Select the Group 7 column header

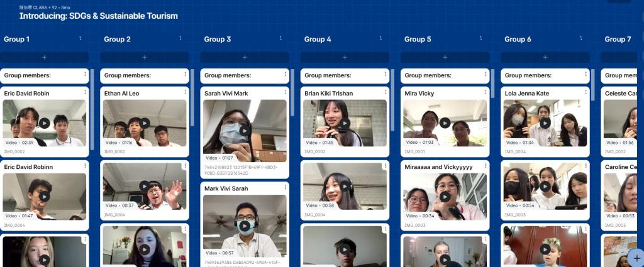(618, 39)
